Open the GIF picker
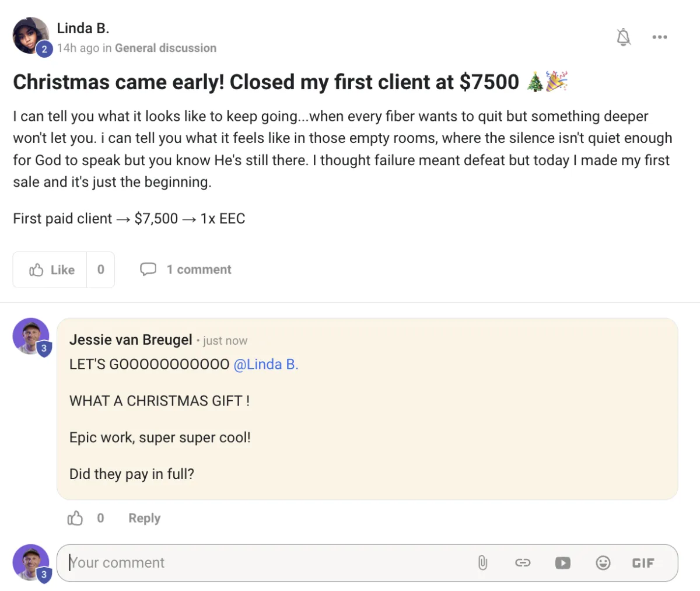This screenshot has height=591, width=700. [x=643, y=563]
